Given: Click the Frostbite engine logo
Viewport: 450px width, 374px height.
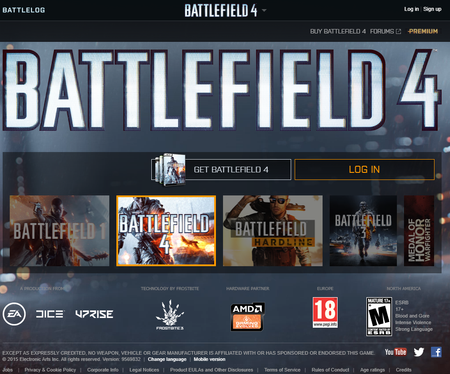Looking at the screenshot, I should tap(170, 315).
